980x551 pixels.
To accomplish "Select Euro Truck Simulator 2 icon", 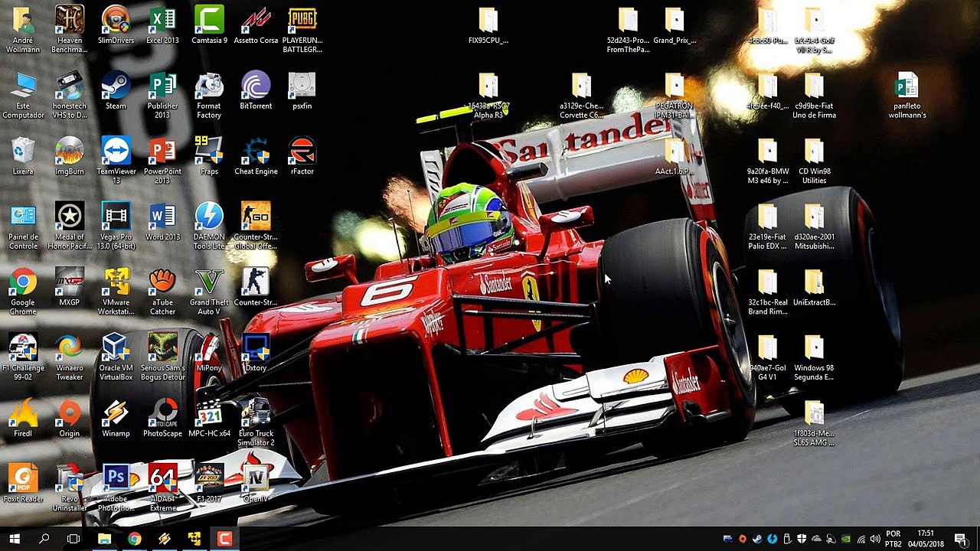I will 256,422.
